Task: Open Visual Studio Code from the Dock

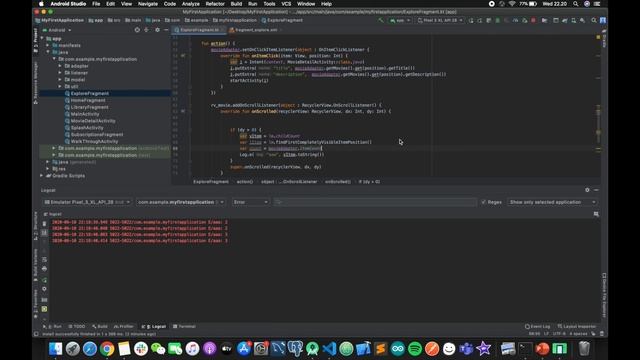Action: (x=329, y=349)
